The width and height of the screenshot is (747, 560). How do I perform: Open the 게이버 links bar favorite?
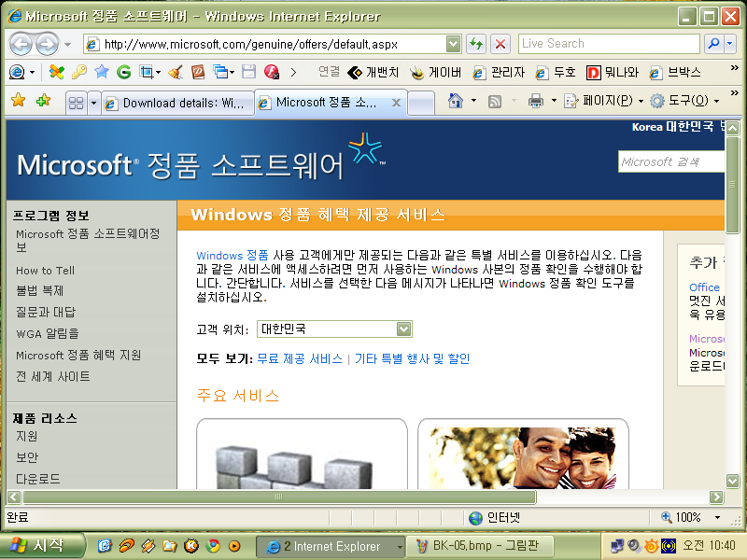(x=435, y=73)
